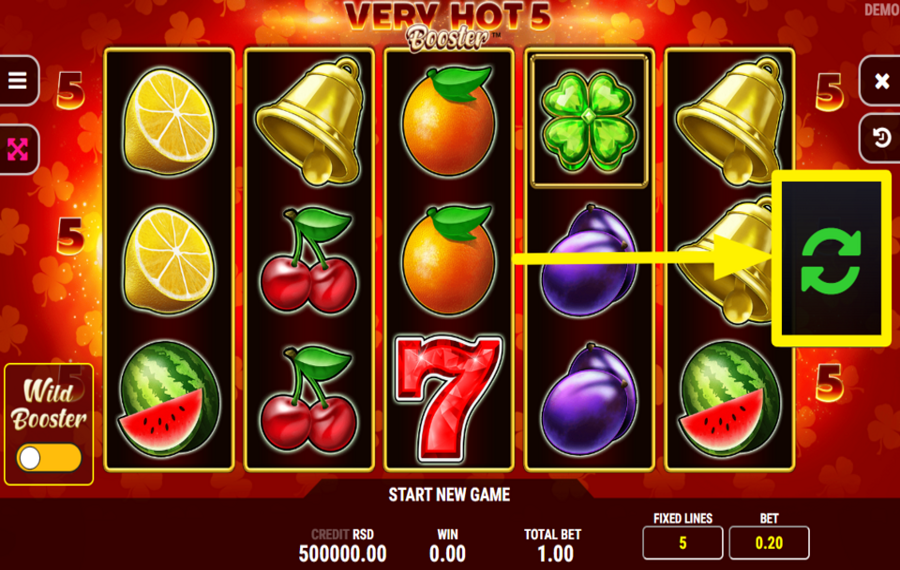
Task: Click the Wild Booster panel title
Action: (49, 405)
